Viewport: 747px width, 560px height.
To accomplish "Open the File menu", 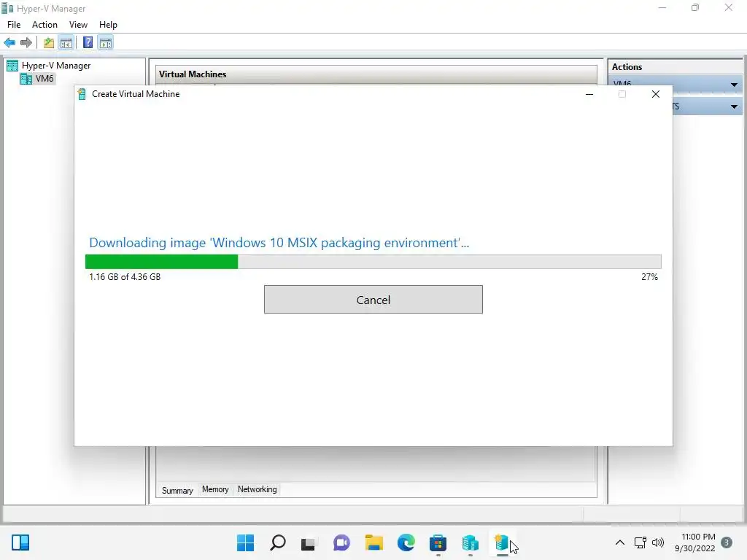I will (14, 25).
